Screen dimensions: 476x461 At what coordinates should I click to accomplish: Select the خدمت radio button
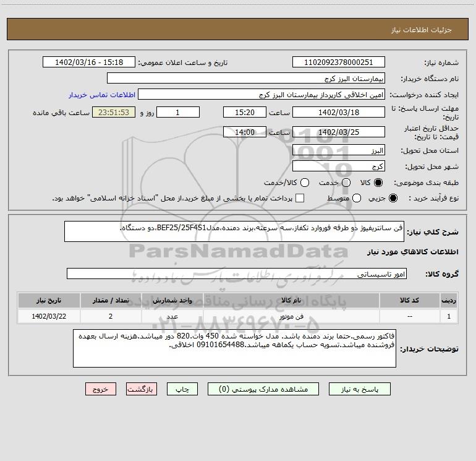pos(346,183)
